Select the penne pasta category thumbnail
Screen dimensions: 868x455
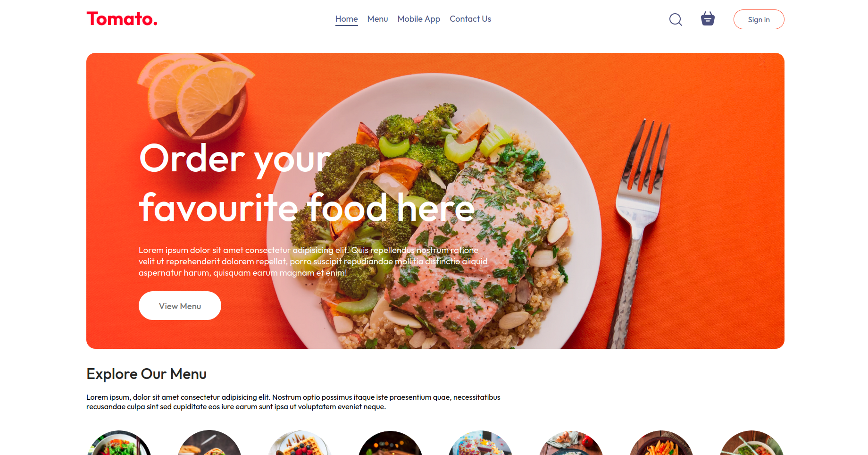661,443
